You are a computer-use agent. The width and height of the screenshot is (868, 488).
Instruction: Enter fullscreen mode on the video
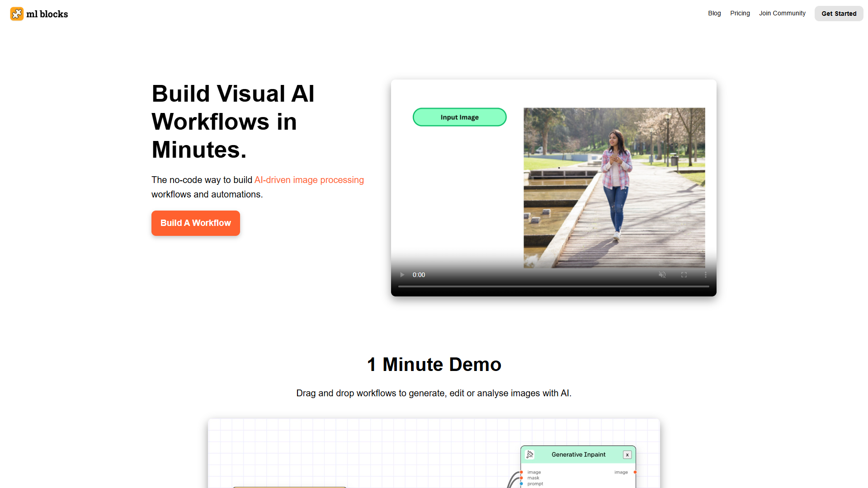(x=684, y=275)
